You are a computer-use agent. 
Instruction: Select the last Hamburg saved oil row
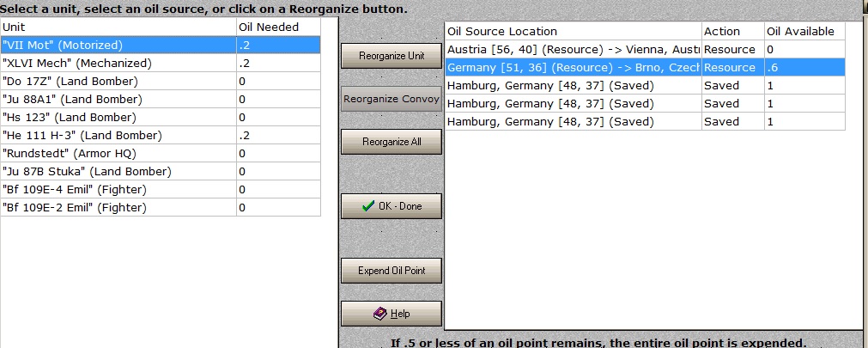click(646, 121)
